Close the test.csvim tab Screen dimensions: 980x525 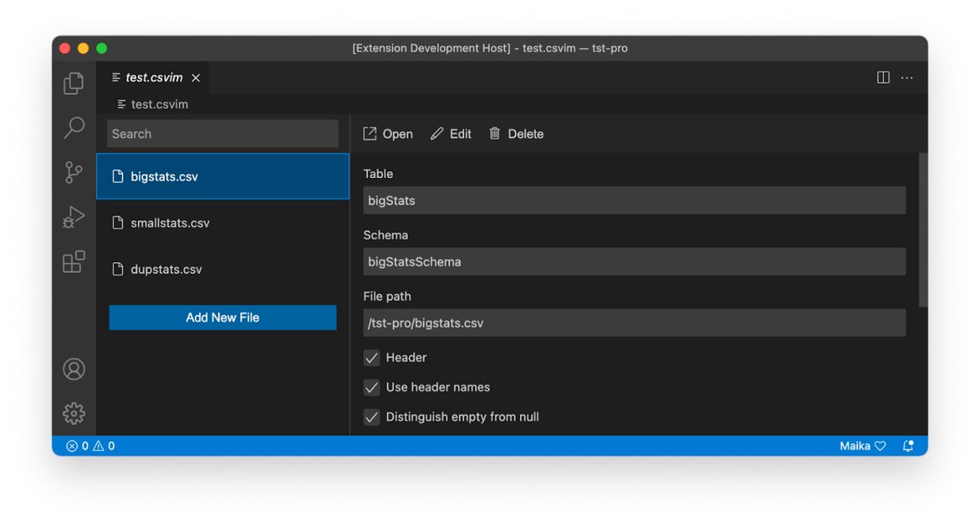point(195,78)
